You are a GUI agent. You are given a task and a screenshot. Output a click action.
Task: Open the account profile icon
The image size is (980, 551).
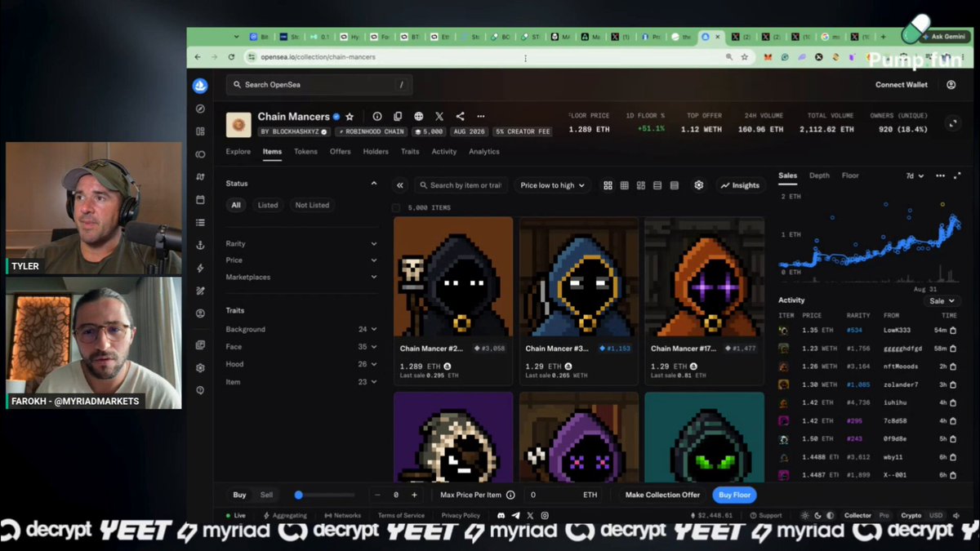[x=951, y=85]
